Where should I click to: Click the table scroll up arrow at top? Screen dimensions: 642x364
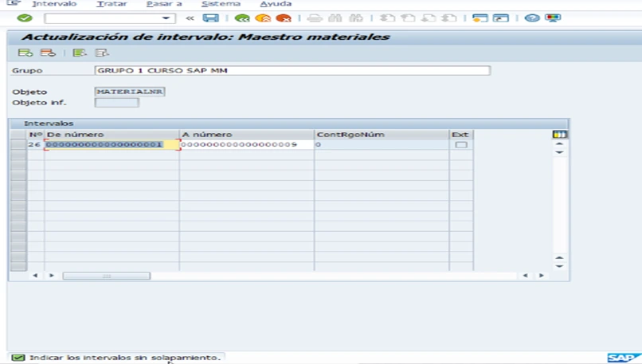(x=559, y=144)
